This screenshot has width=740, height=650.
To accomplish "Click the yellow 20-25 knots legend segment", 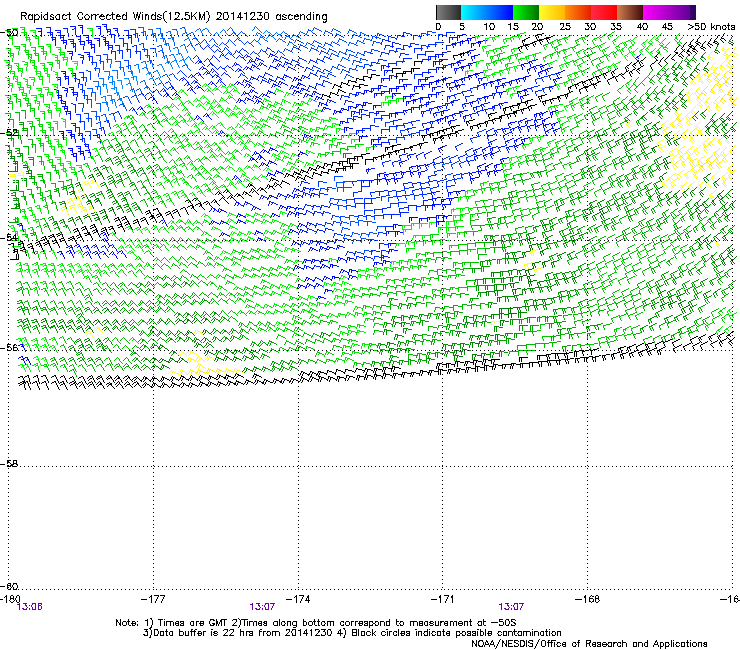I will pyautogui.click(x=552, y=12).
